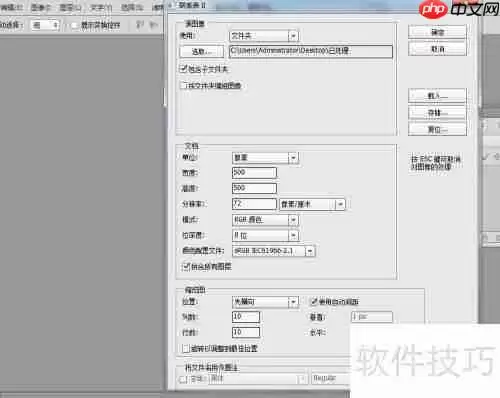Click the first align icon in options bar
500x398 pixels.
click(x=140, y=24)
